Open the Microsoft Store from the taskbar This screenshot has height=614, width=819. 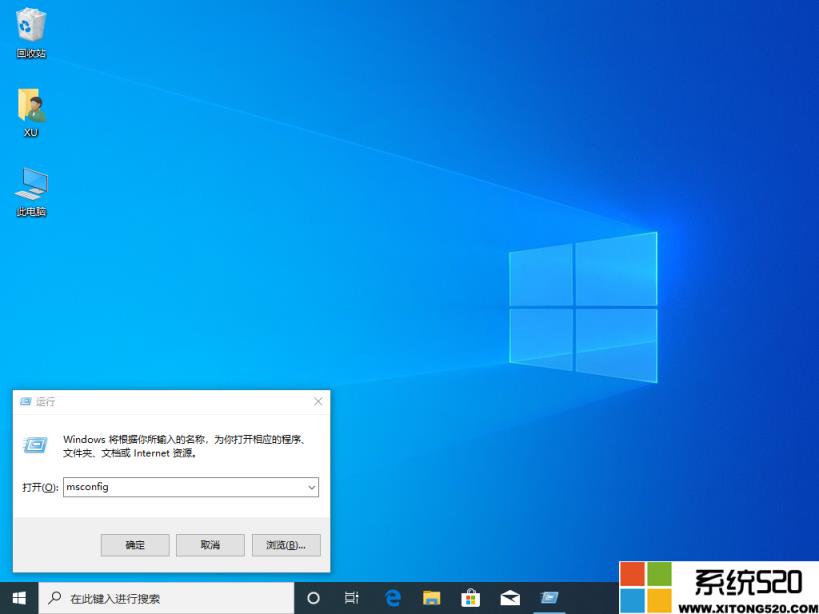pos(470,596)
